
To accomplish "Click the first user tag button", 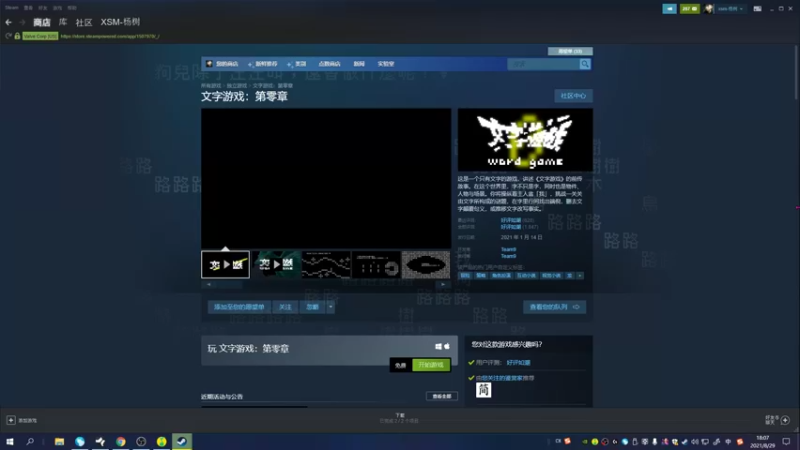I will tap(464, 276).
